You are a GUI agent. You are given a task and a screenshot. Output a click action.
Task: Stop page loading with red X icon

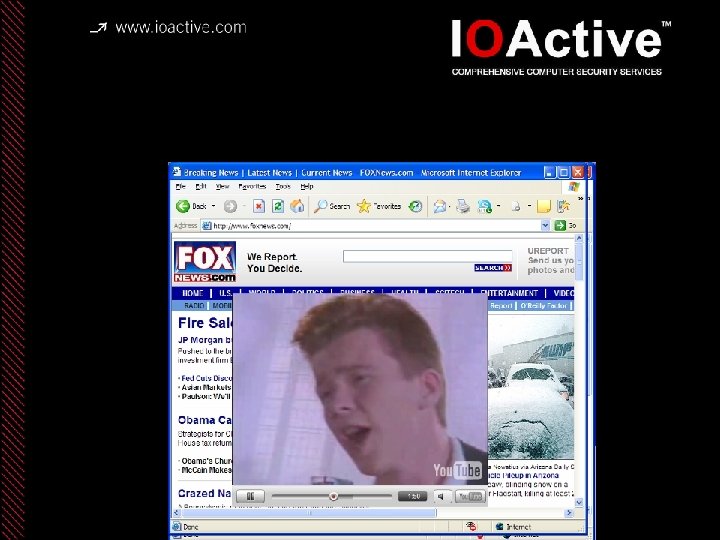(x=259, y=207)
